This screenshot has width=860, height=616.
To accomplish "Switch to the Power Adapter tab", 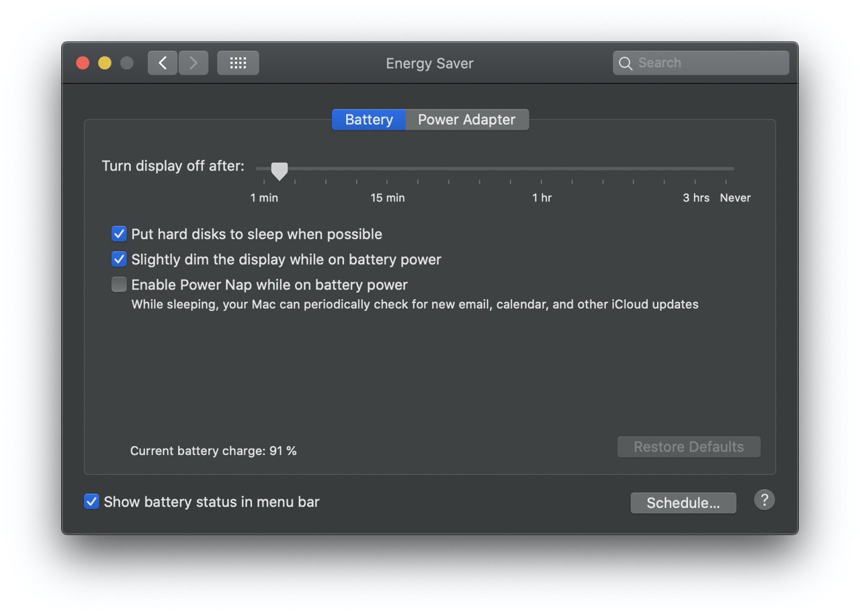I will coord(467,120).
